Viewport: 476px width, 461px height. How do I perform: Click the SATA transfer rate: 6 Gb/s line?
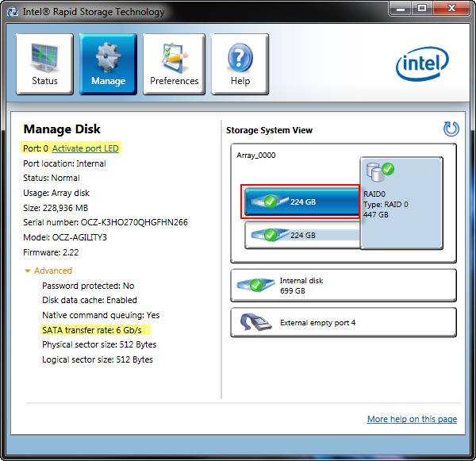pos(92,330)
